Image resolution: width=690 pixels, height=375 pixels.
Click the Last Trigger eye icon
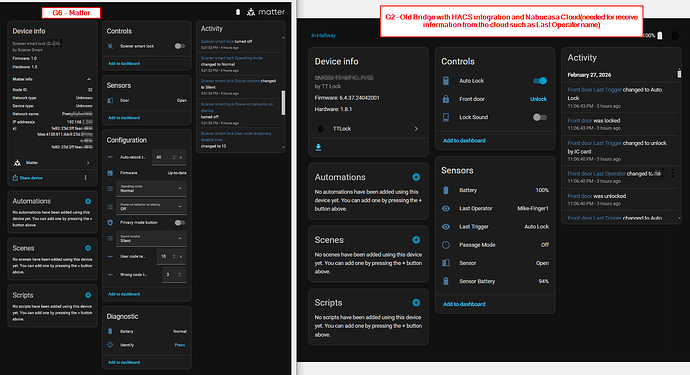446,227
